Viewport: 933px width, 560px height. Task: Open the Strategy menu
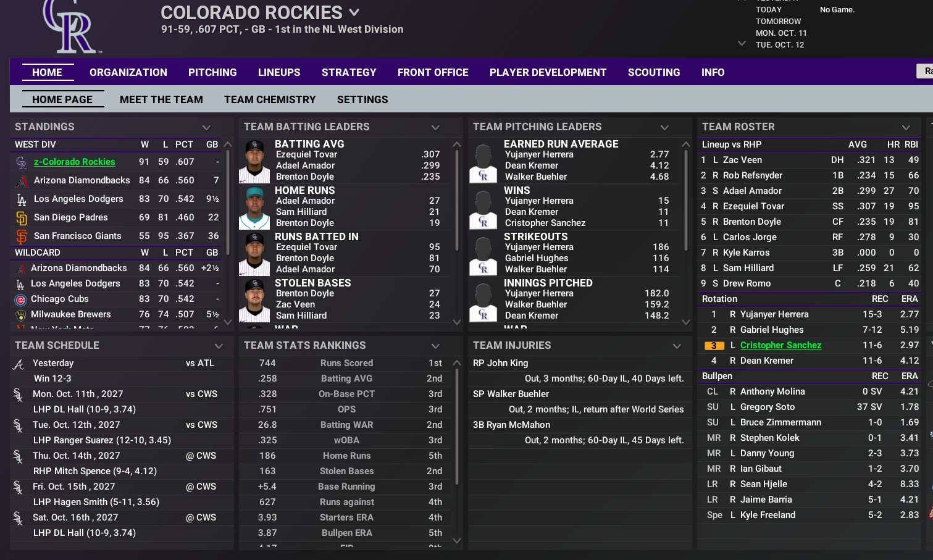click(349, 72)
